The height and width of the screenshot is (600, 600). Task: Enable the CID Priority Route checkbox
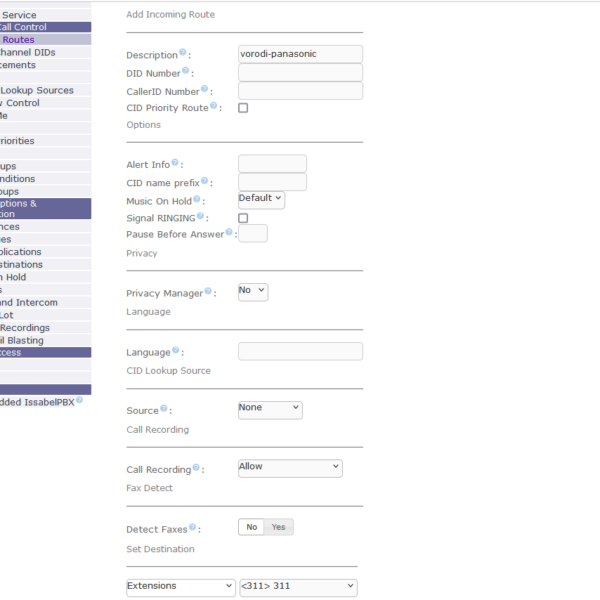(243, 108)
